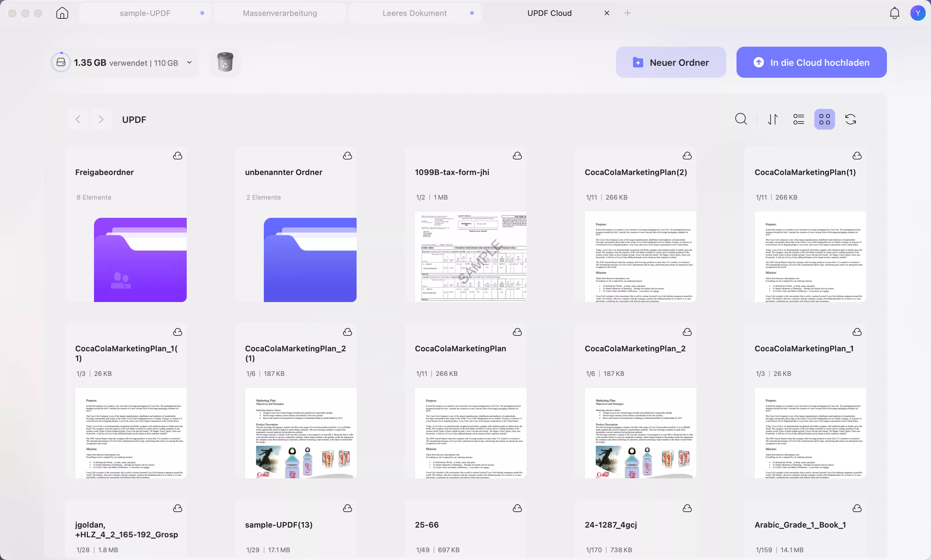Click the circular storage usage indicator
The height and width of the screenshot is (560, 931).
pos(61,62)
